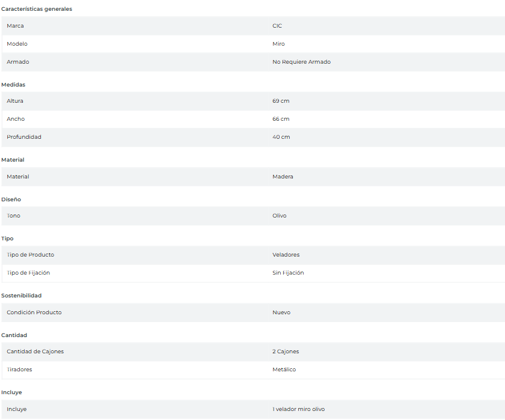Click the Medidas section heading
This screenshot has height=420, width=505.
(x=13, y=85)
